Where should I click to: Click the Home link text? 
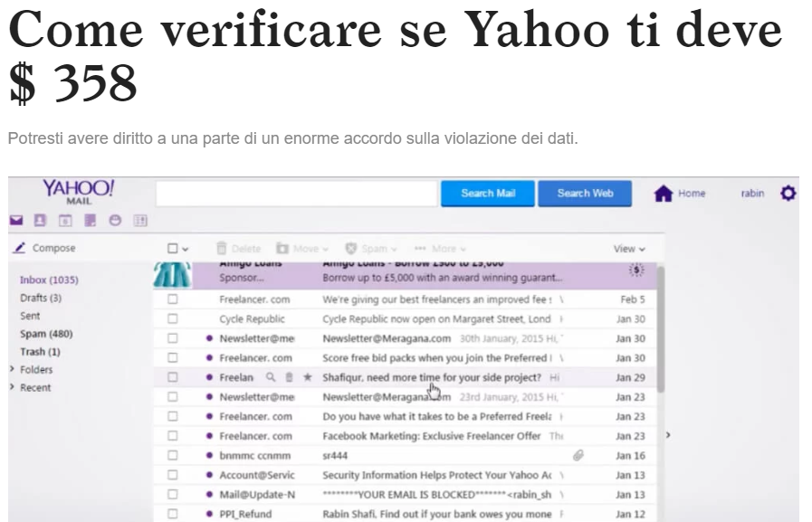[x=692, y=194]
